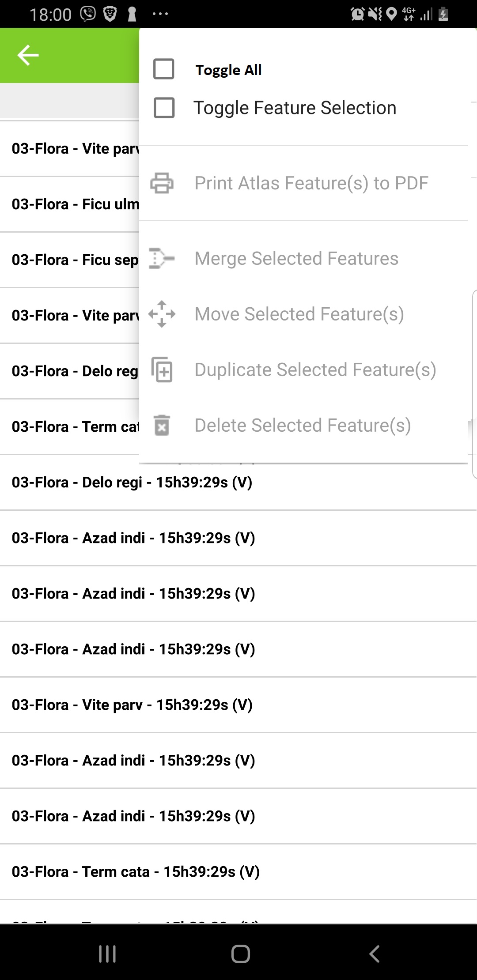477x980 pixels.
Task: Choose Merge Selected Features menu entry
Action: coord(296,258)
